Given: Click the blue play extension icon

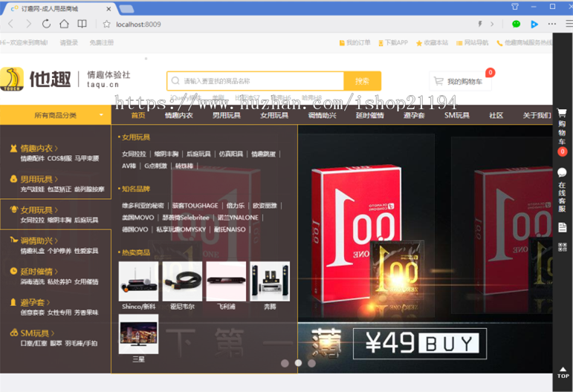Looking at the screenshot, I should click(534, 24).
